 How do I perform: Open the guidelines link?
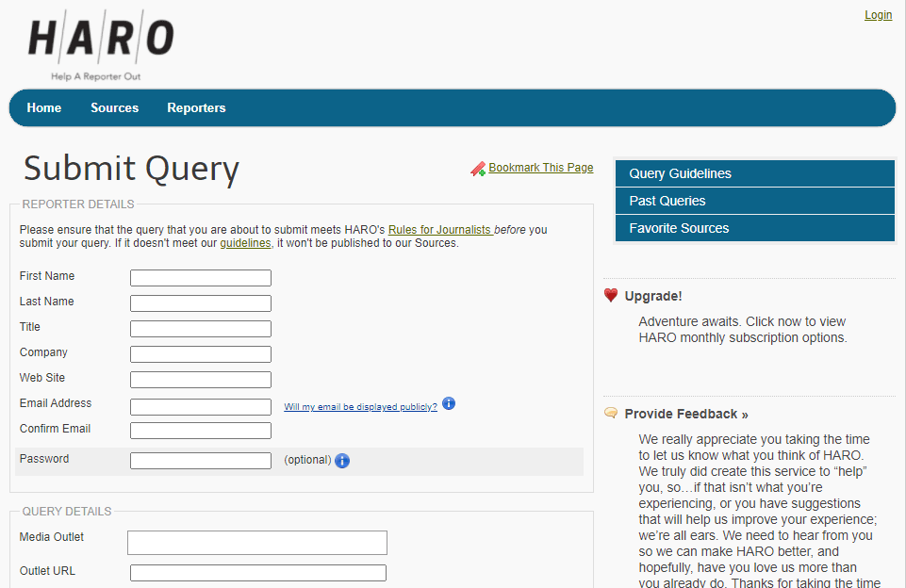[x=245, y=243]
